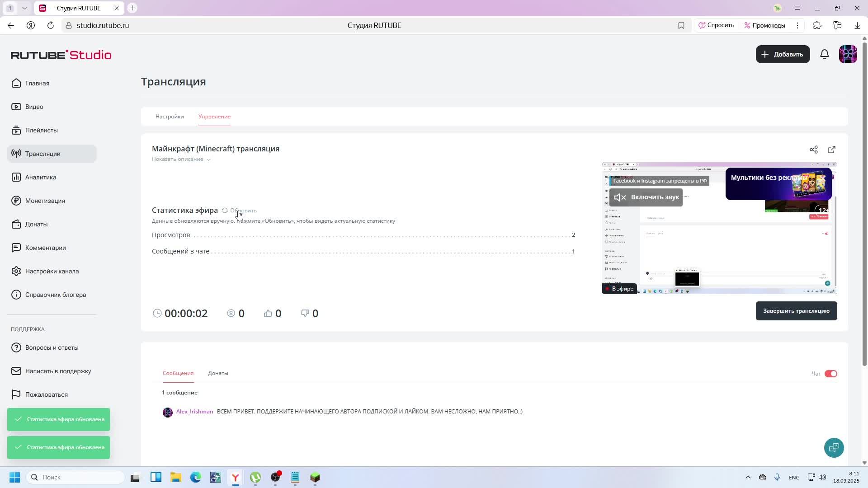
Task: Click the share icon for the stream
Action: point(814,150)
